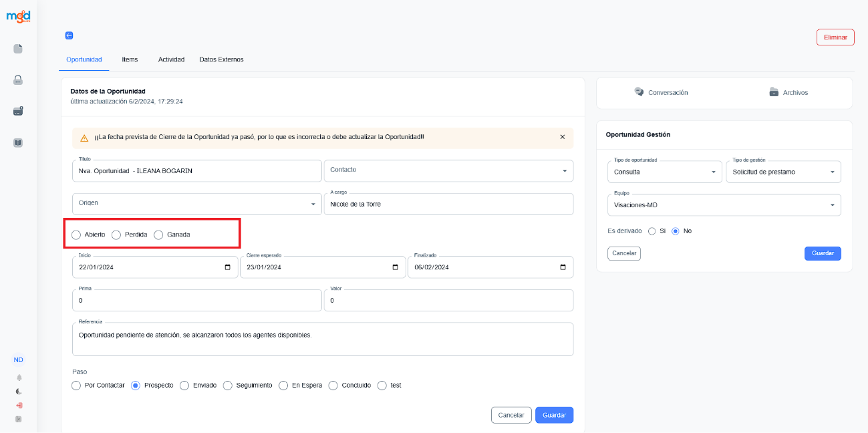Click the red logout icon
The width and height of the screenshot is (868, 433).
(x=19, y=406)
